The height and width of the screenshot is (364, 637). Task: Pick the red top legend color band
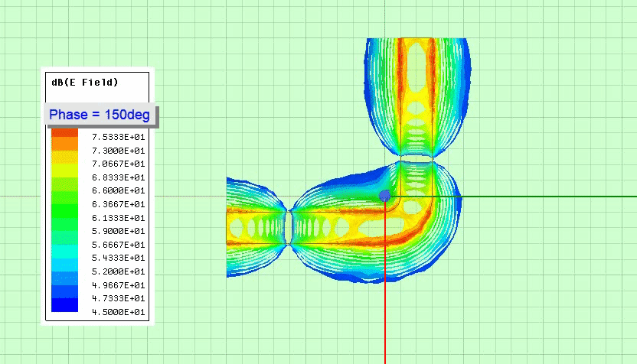(64, 132)
